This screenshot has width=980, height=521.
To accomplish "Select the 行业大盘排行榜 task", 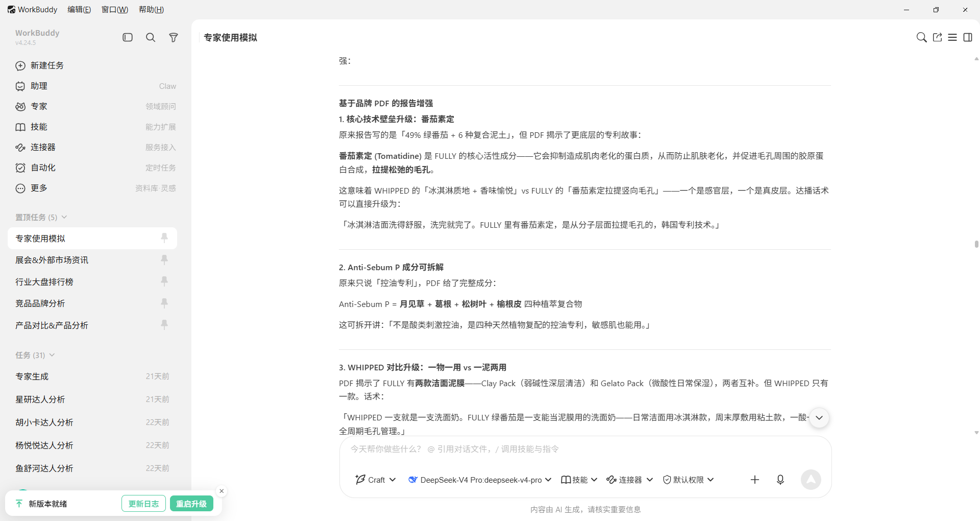I will pos(92,282).
